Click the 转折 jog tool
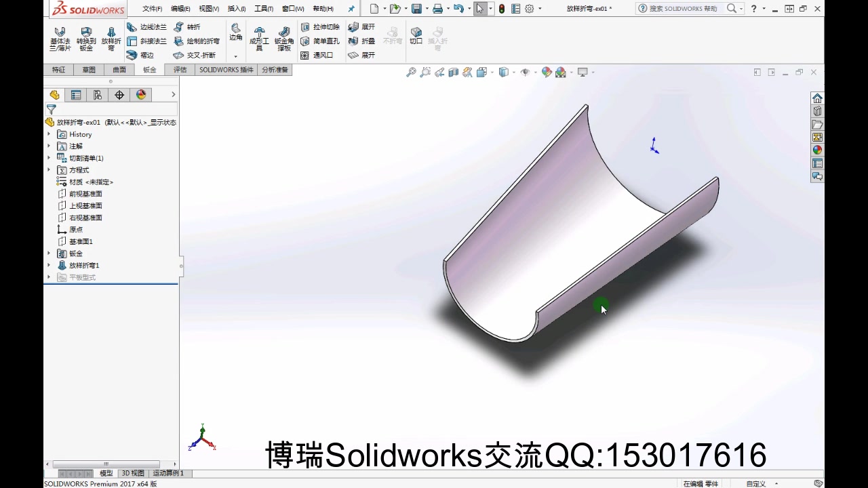 pyautogui.click(x=187, y=27)
